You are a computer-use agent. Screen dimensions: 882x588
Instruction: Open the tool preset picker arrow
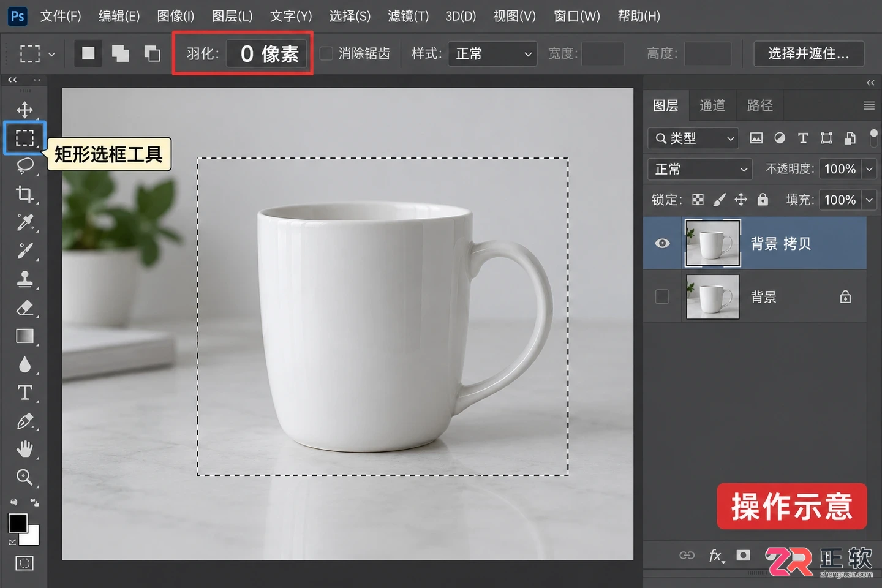(x=51, y=54)
